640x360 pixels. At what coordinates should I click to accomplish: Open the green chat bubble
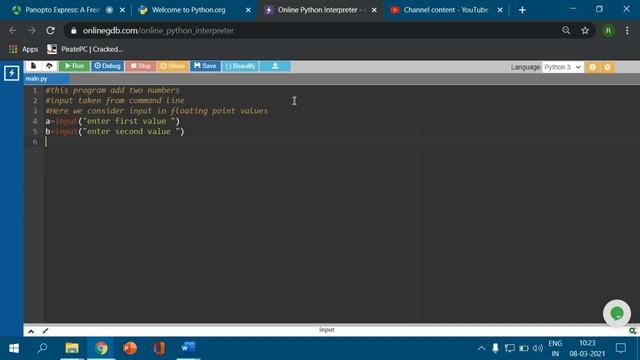pos(617,313)
